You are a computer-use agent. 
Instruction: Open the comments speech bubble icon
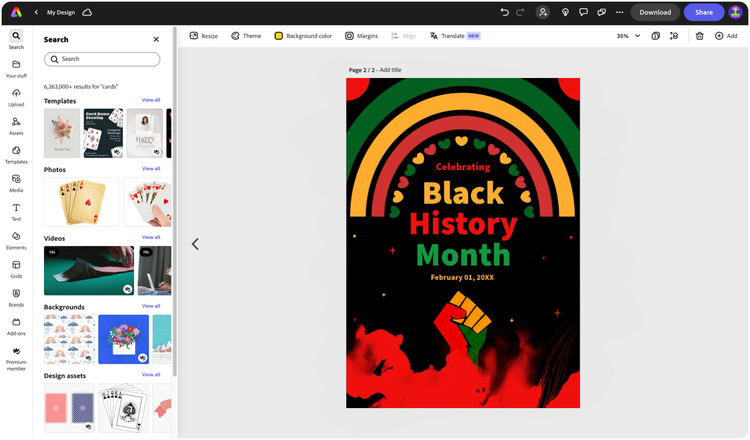pyautogui.click(x=583, y=12)
